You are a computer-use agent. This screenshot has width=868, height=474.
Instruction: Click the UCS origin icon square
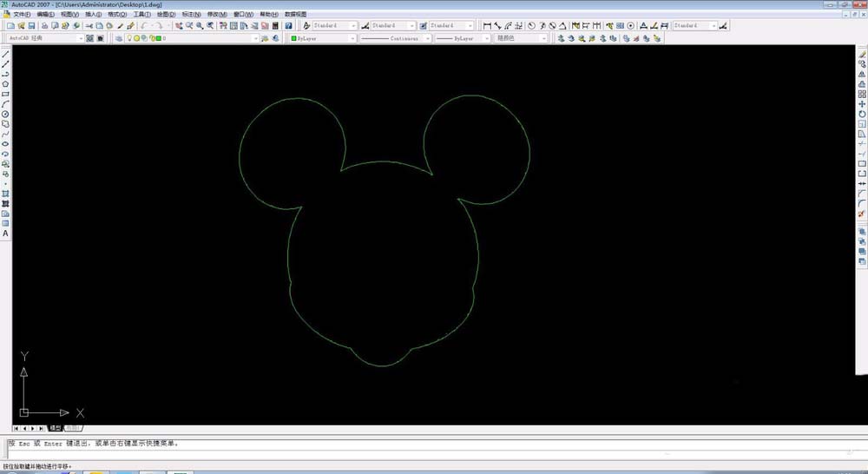pyautogui.click(x=23, y=412)
